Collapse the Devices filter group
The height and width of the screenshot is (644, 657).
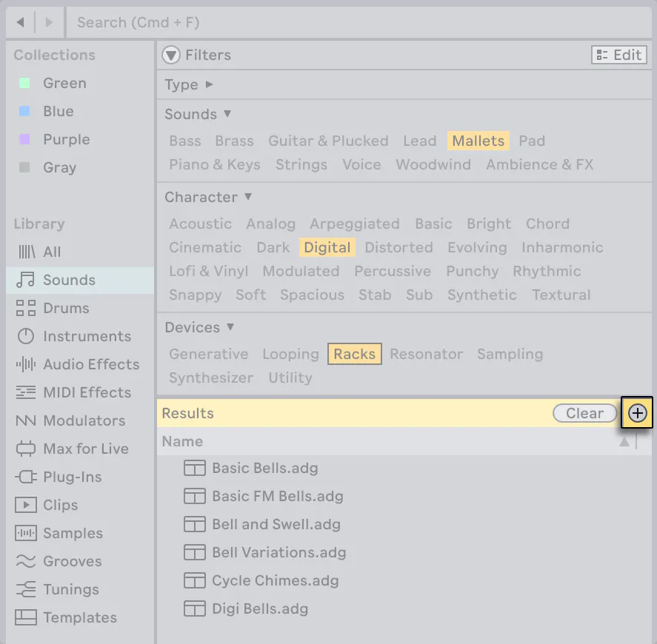tap(230, 326)
